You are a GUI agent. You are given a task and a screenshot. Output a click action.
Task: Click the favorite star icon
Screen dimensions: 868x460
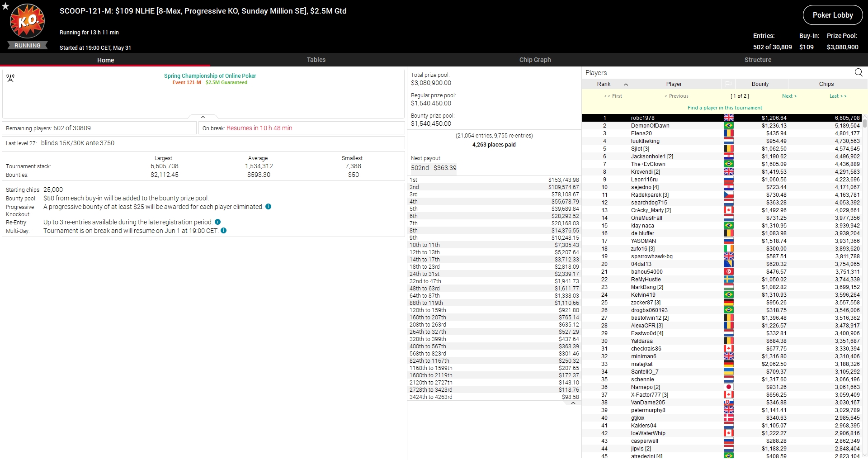pos(5,6)
